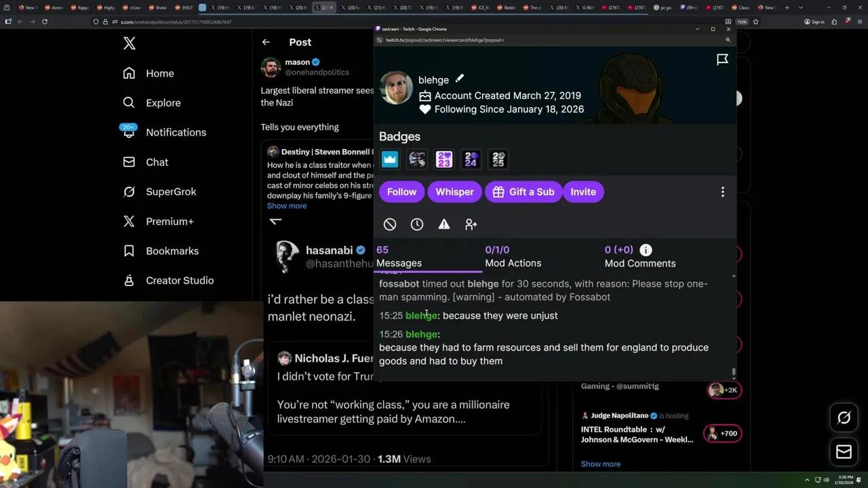Send a Whisper to blehge
Image resolution: width=868 pixels, height=488 pixels.
[454, 192]
